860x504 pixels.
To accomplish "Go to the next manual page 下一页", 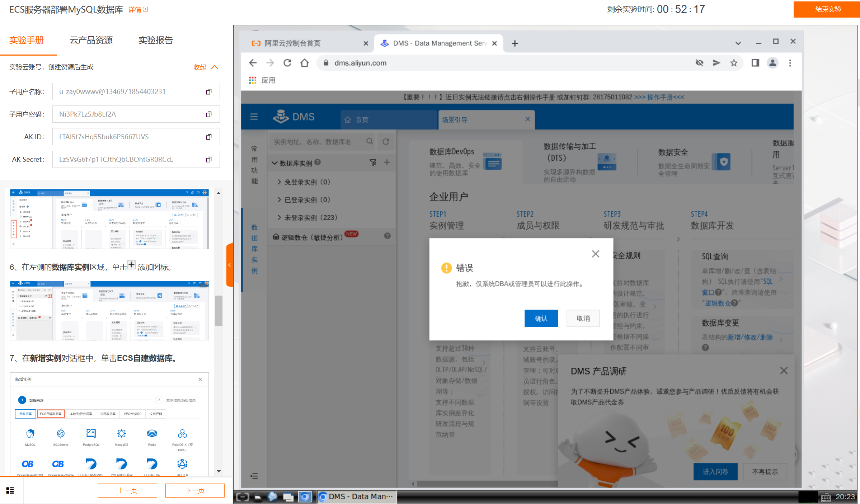I will (195, 490).
